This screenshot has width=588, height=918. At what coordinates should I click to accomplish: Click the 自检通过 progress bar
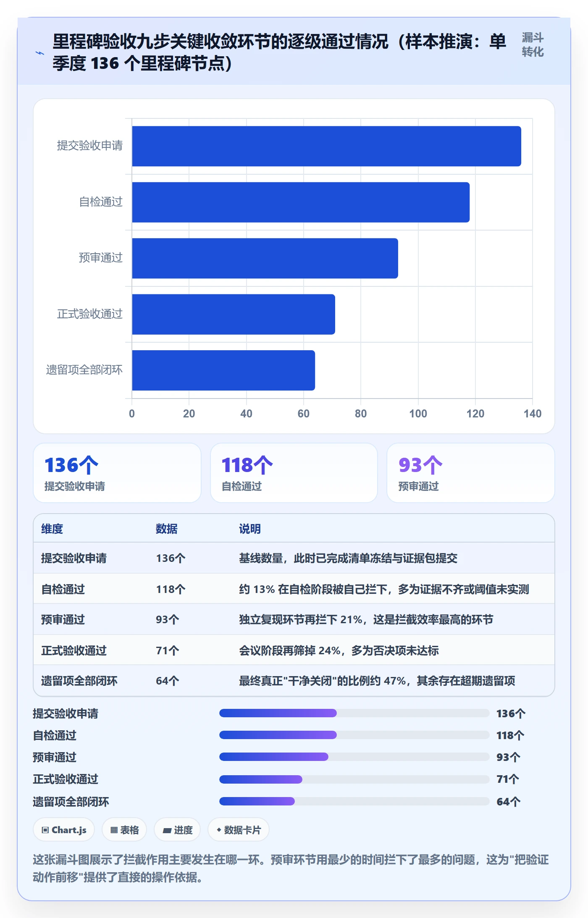pyautogui.click(x=354, y=735)
